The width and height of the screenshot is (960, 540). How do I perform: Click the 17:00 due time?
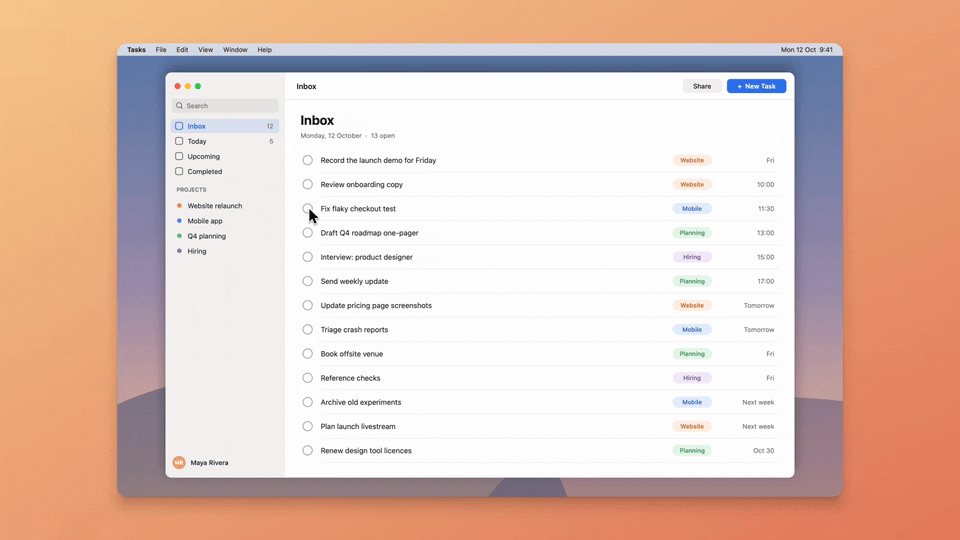pyautogui.click(x=765, y=281)
